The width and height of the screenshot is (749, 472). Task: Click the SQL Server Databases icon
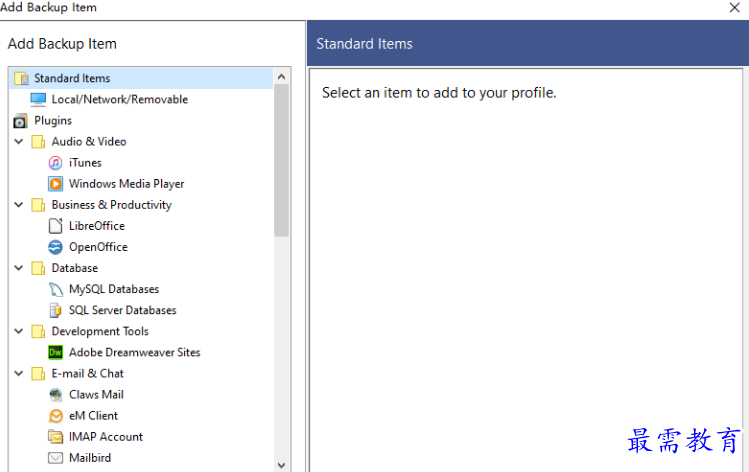[x=55, y=311]
